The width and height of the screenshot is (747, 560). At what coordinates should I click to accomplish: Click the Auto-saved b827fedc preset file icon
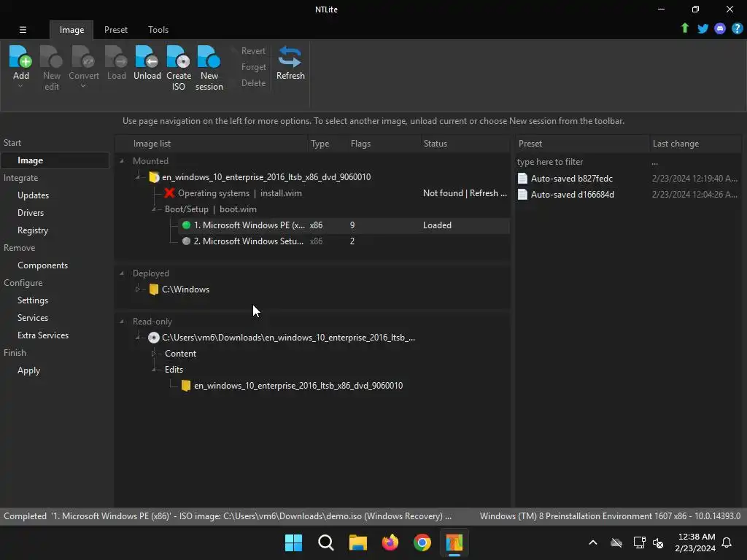pos(522,178)
